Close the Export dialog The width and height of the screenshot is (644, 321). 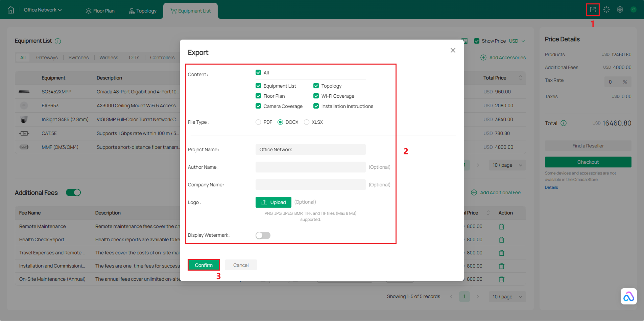pyautogui.click(x=453, y=50)
